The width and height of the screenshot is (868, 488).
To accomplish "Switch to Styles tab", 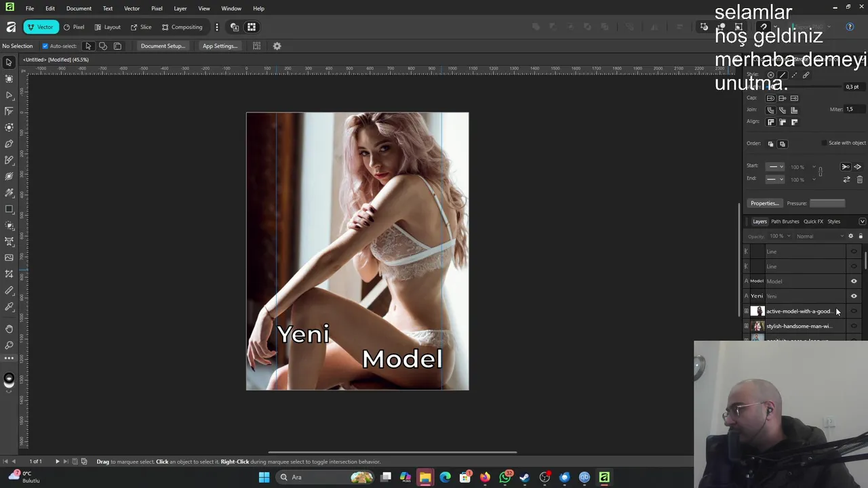I will [833, 222].
